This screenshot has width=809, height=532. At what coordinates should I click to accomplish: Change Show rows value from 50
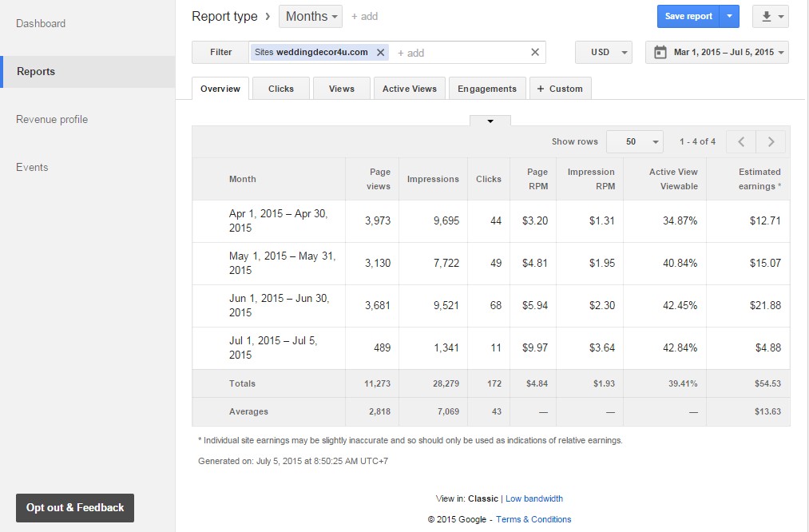pos(635,141)
